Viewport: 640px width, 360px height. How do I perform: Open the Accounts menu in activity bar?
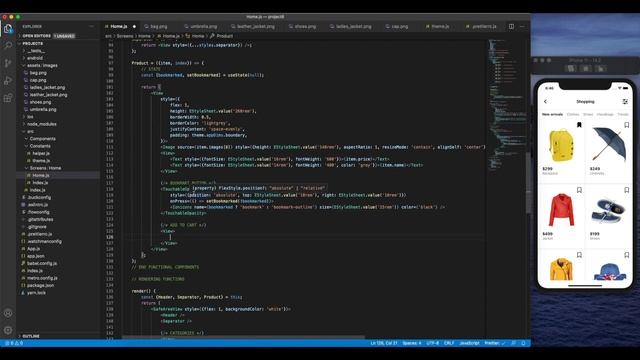(8, 313)
